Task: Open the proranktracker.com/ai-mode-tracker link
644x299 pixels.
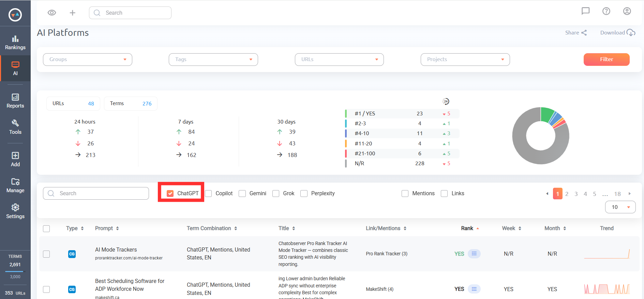Action: click(x=129, y=258)
